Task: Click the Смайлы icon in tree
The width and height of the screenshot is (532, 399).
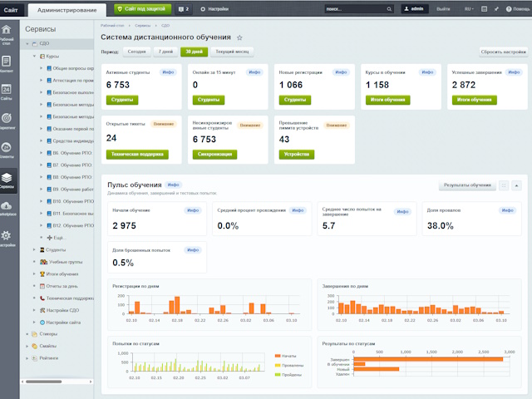Action: [34, 346]
